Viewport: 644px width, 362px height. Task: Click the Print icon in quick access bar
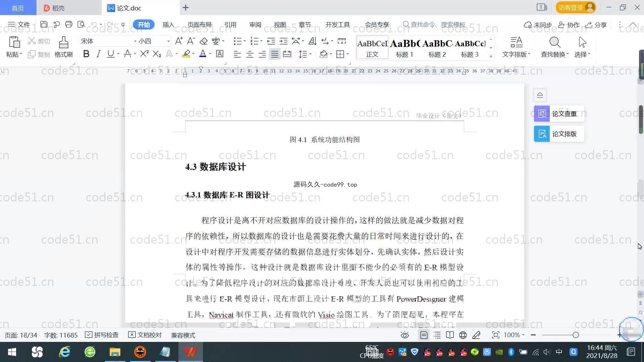click(x=69, y=24)
